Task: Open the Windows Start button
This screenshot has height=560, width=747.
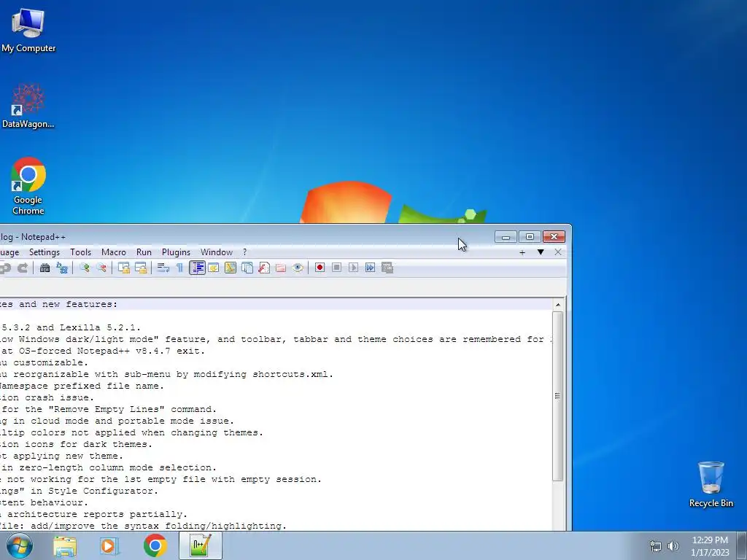Action: pyautogui.click(x=19, y=545)
